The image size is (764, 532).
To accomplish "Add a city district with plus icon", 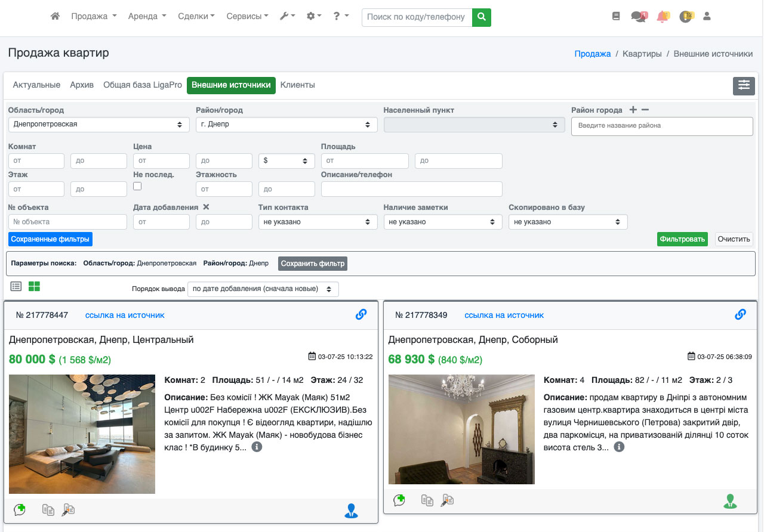I will [x=633, y=110].
